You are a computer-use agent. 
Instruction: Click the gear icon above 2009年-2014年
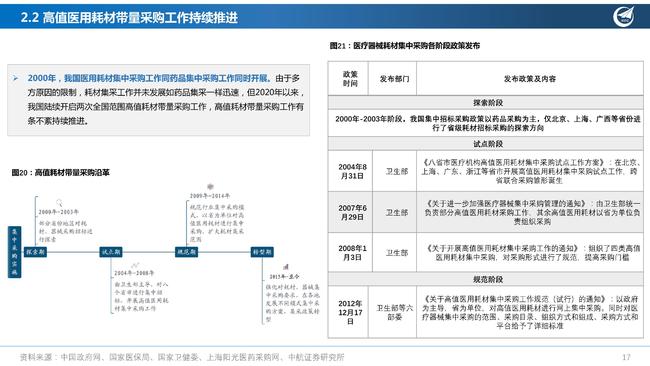[210, 187]
